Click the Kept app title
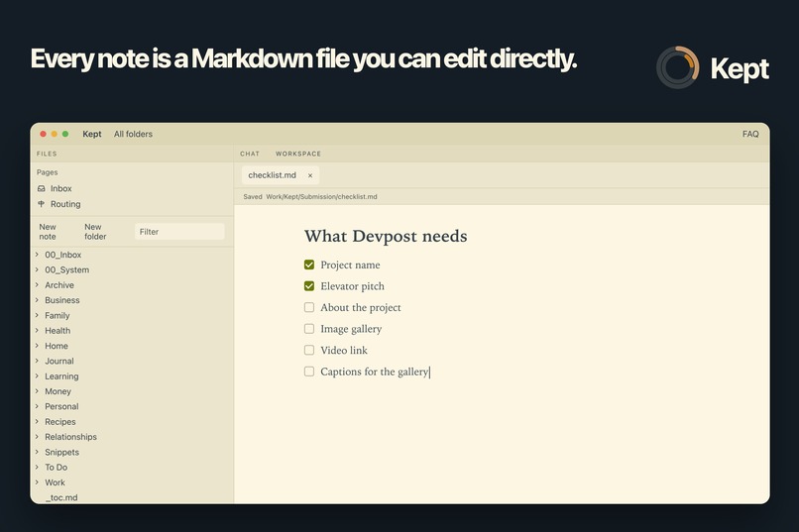This screenshot has width=799, height=532. (92, 134)
